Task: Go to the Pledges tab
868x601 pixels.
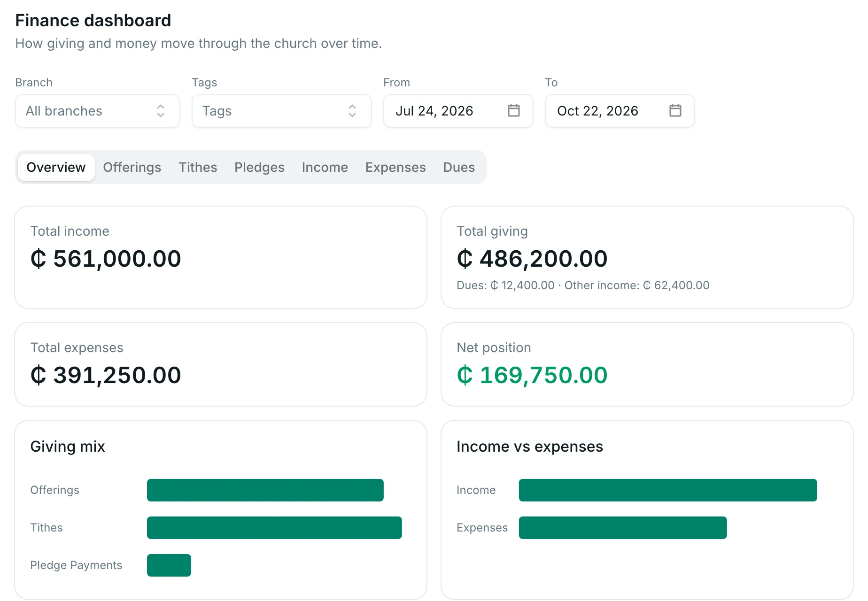Action: pyautogui.click(x=259, y=167)
